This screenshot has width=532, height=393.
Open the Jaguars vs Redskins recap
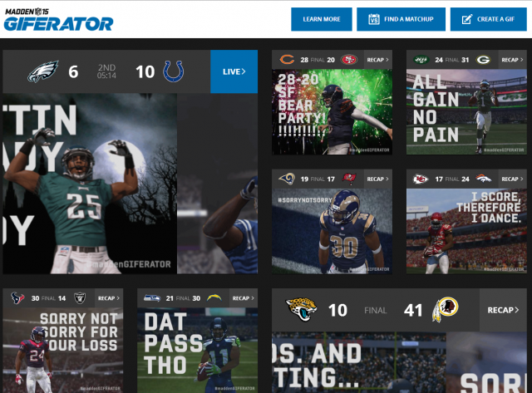pos(503,310)
